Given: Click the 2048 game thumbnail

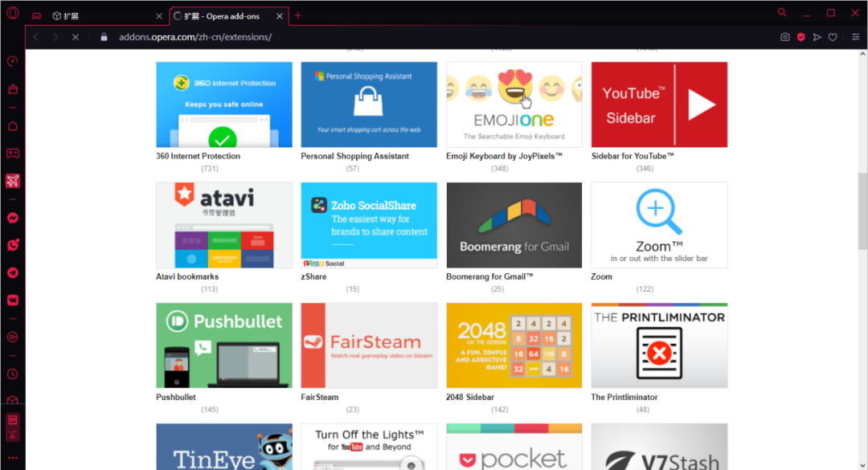Looking at the screenshot, I should (x=514, y=345).
